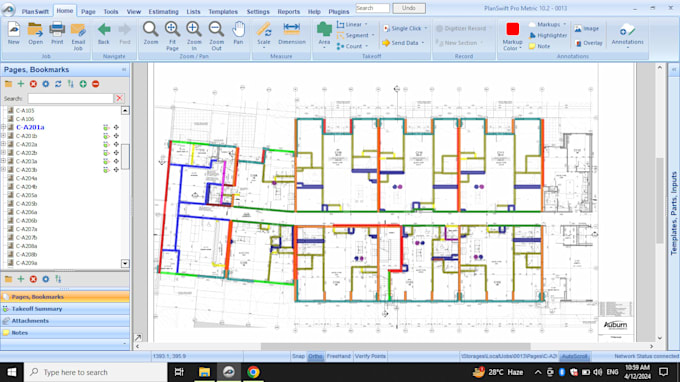
Task: Click the Print icon
Action: pyautogui.click(x=57, y=33)
